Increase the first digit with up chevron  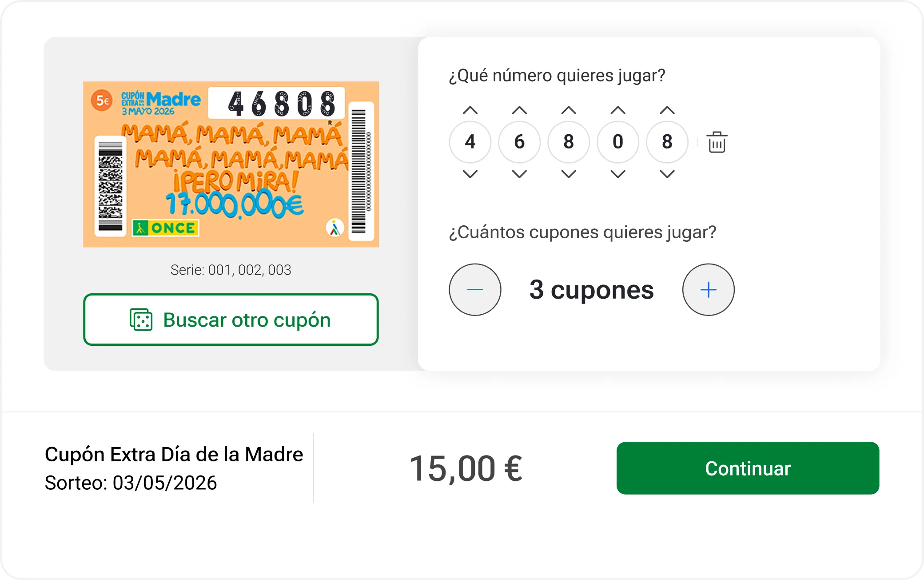tap(470, 110)
